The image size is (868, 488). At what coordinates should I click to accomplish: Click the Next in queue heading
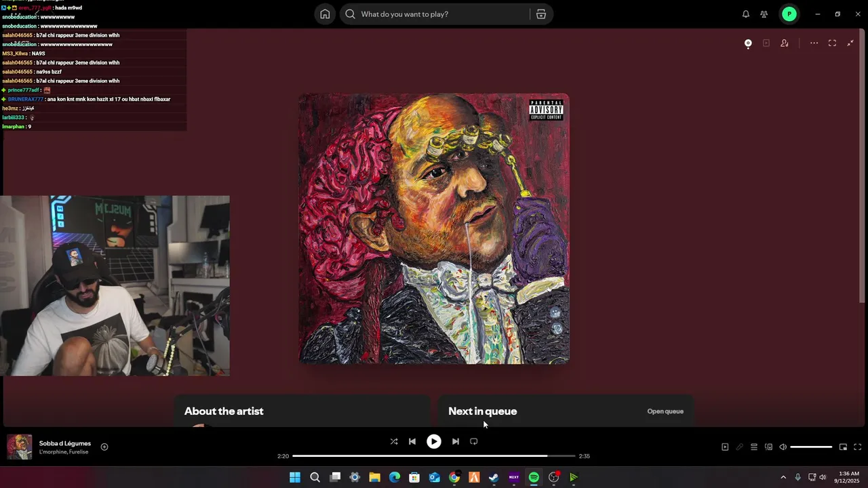[x=483, y=411]
